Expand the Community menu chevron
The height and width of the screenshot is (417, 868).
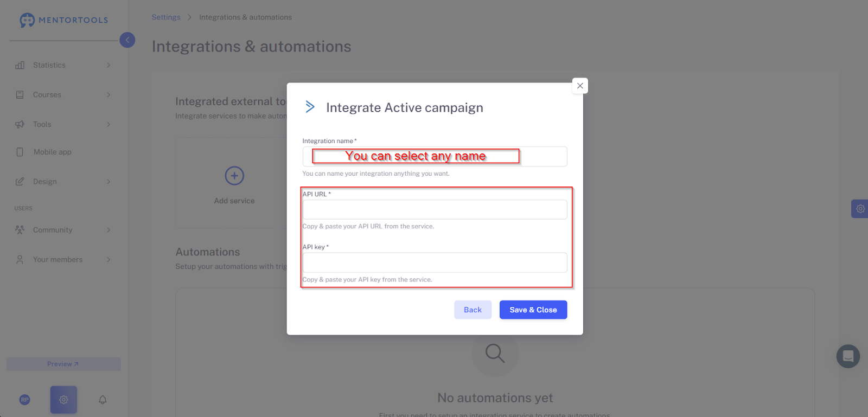pos(108,230)
